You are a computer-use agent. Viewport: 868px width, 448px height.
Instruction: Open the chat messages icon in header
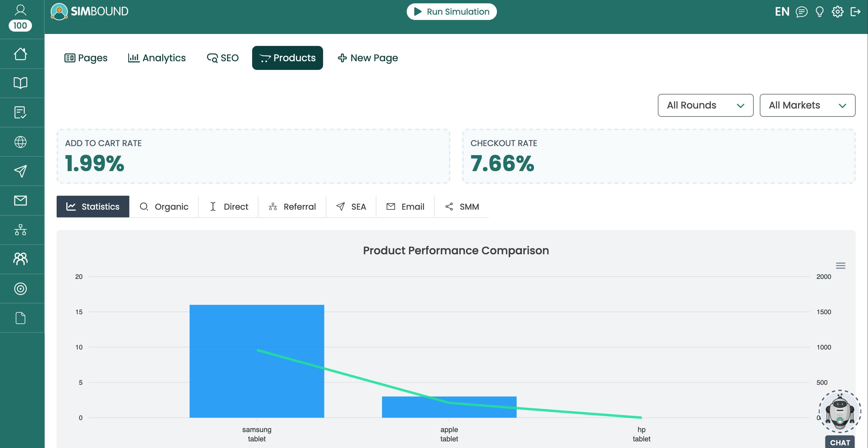802,12
